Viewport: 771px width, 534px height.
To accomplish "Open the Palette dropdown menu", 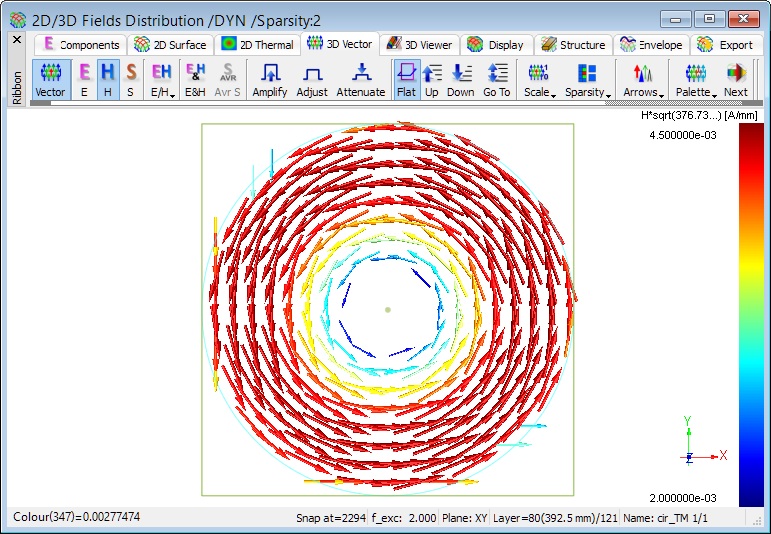I will click(x=696, y=79).
